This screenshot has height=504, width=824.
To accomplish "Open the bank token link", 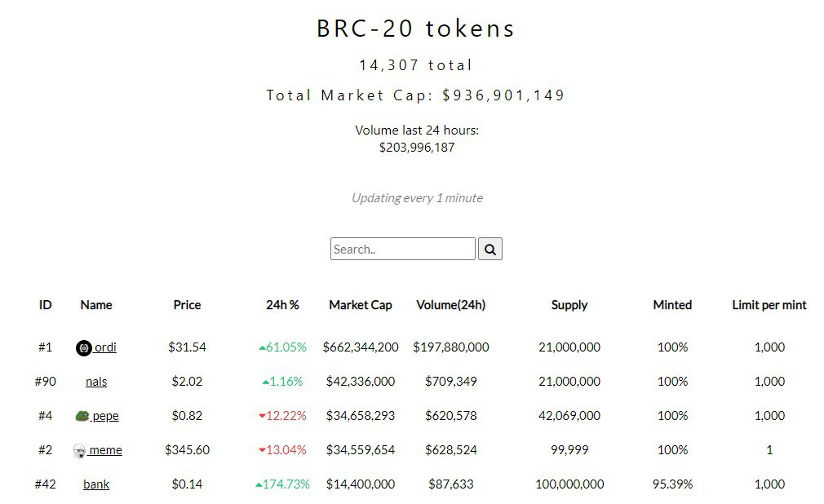I will pos(96,484).
